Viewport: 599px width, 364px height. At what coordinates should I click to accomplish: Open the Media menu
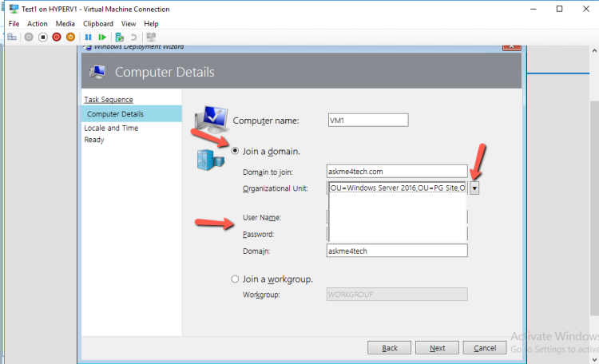[x=65, y=24]
